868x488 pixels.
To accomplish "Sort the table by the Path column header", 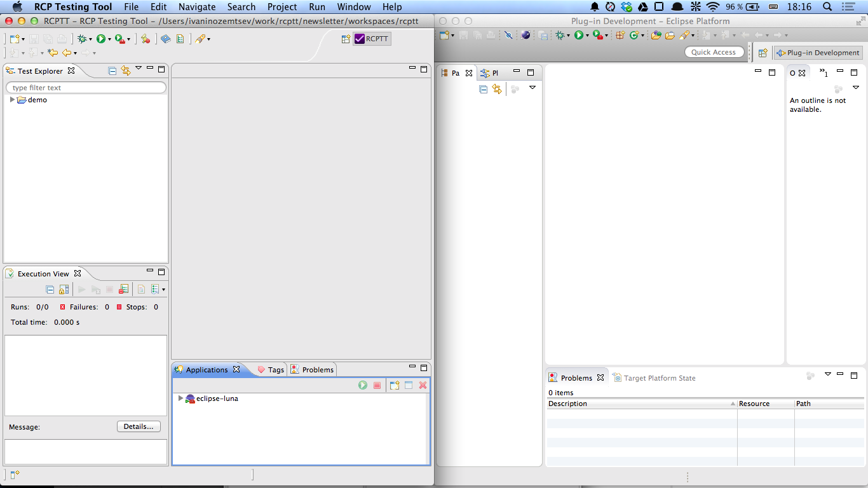I will click(829, 403).
